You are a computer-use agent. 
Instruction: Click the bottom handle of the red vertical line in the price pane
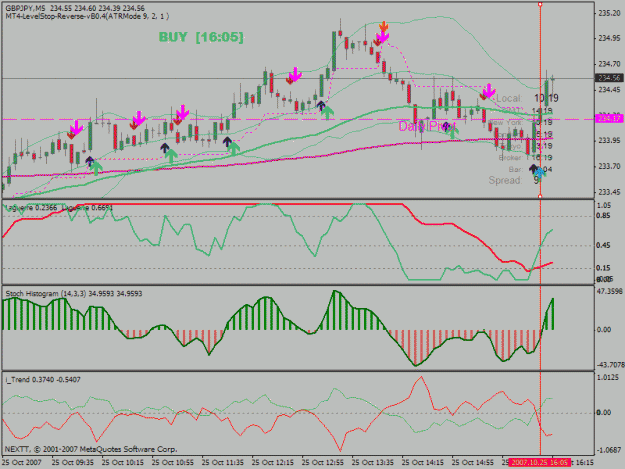(540, 196)
